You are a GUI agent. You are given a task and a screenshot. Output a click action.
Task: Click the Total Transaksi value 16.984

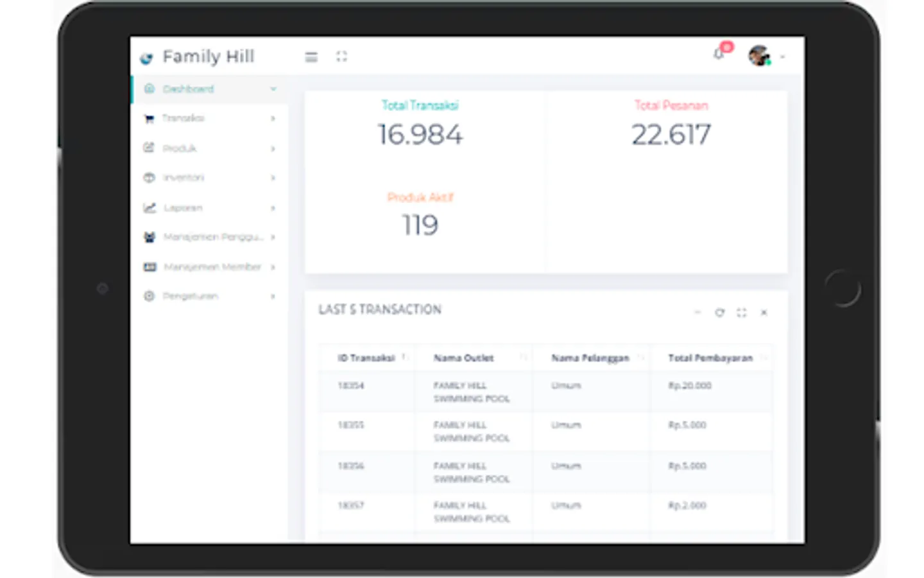(420, 135)
